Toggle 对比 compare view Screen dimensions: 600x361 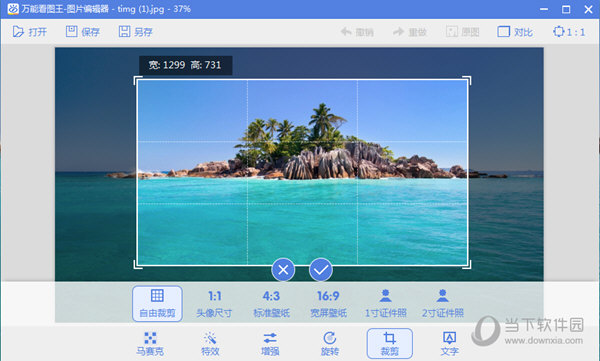[515, 32]
